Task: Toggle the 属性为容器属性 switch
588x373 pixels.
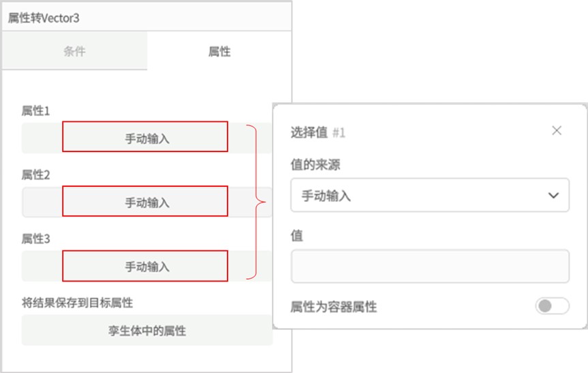Action: pyautogui.click(x=552, y=305)
